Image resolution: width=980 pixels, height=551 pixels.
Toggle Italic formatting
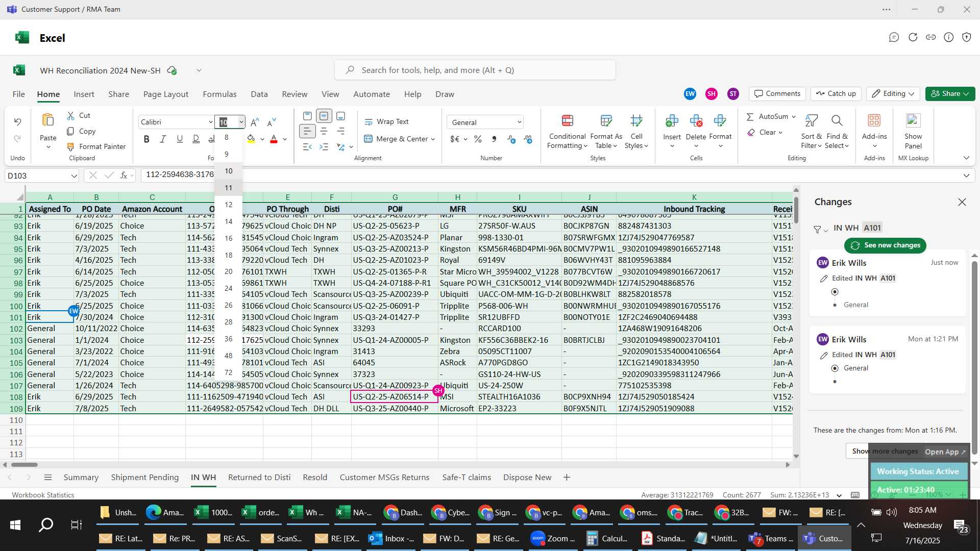coord(163,139)
